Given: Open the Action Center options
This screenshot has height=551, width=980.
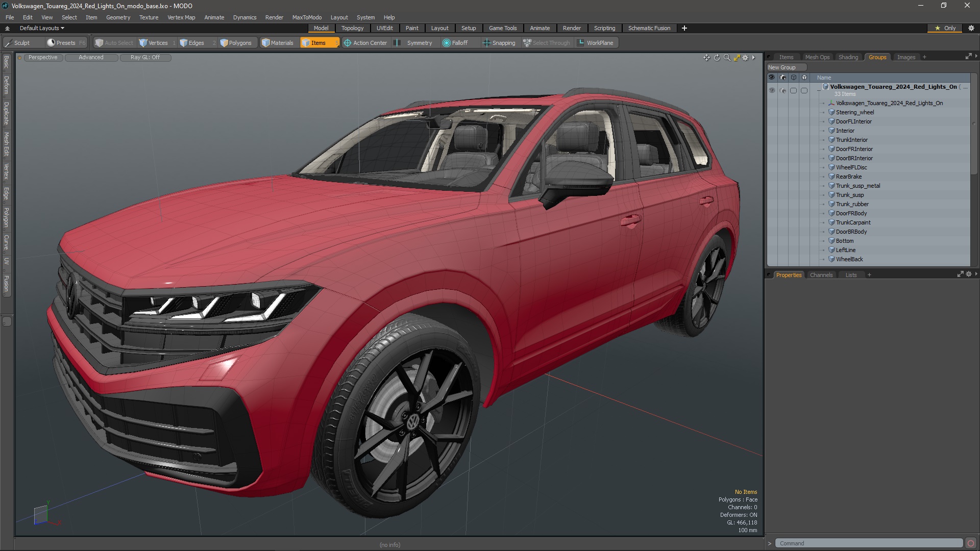Looking at the screenshot, I should [x=365, y=43].
